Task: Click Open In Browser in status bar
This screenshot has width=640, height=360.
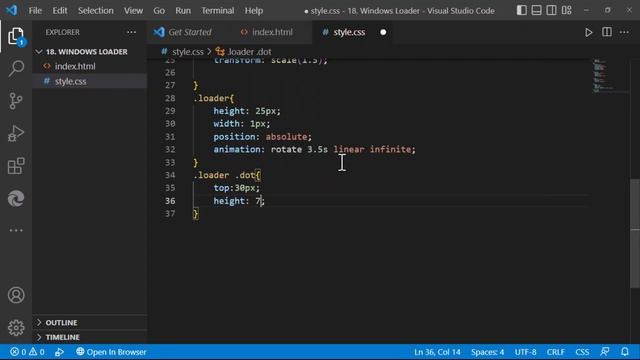Action: [111, 352]
